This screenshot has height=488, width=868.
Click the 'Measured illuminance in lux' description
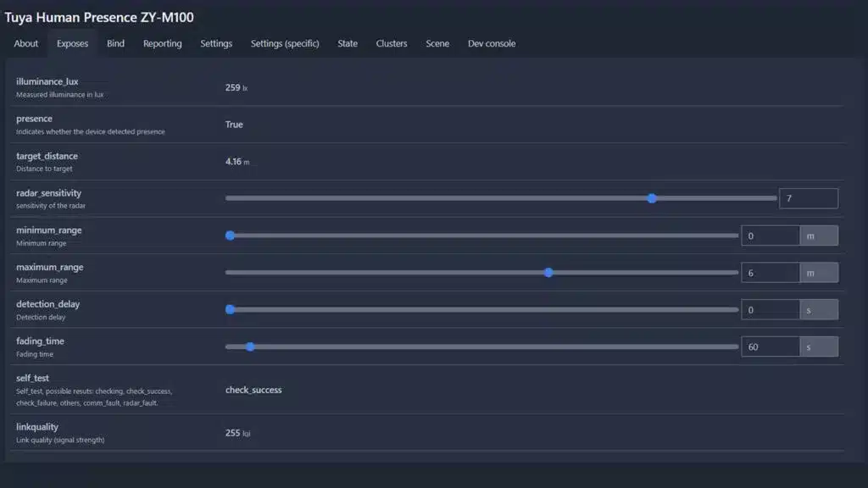[60, 95]
